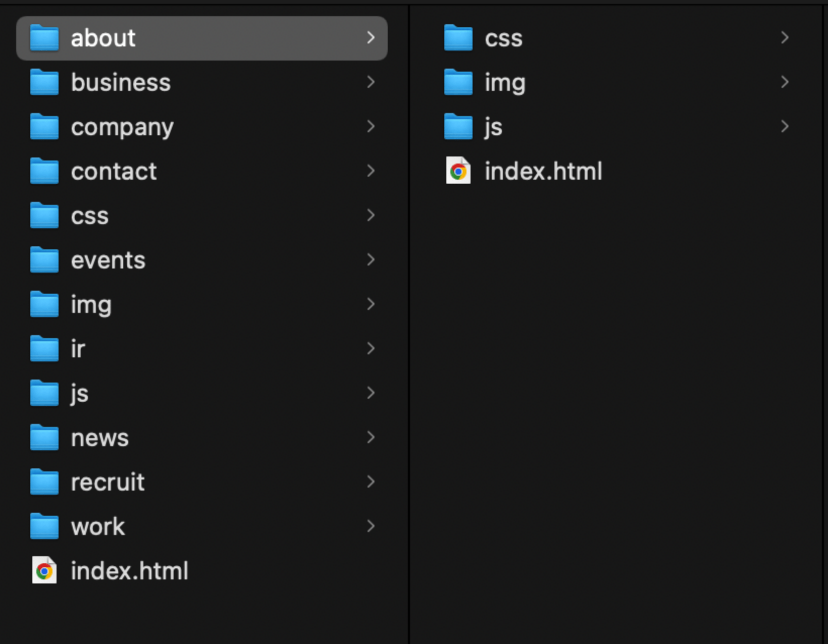
Task: Click the Chrome icon of root index.html
Action: [44, 570]
